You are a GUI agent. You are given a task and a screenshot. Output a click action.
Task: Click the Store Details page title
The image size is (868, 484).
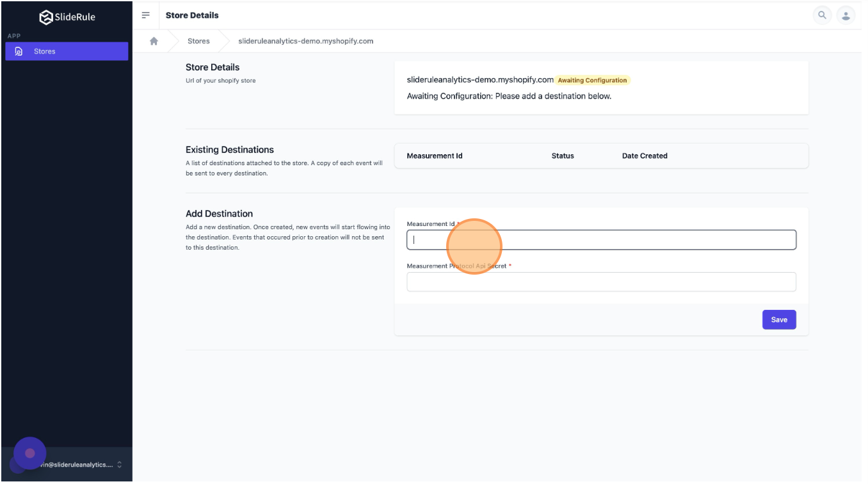click(x=192, y=15)
